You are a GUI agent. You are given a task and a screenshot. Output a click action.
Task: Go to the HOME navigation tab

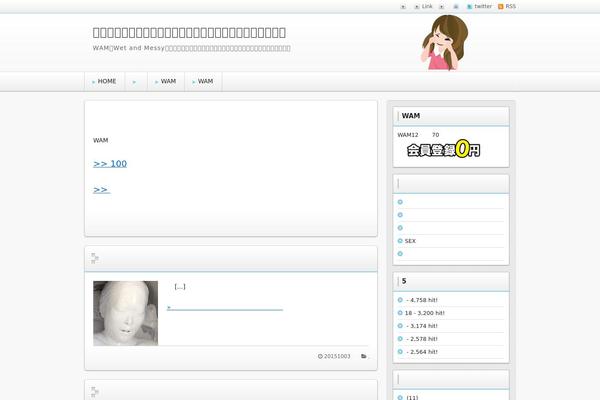(104, 81)
